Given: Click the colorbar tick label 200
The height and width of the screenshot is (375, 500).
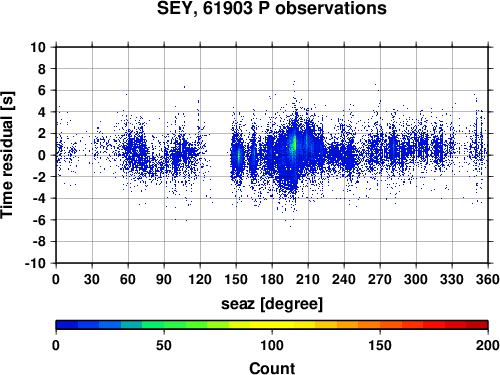Looking at the screenshot, I should 488,345.
